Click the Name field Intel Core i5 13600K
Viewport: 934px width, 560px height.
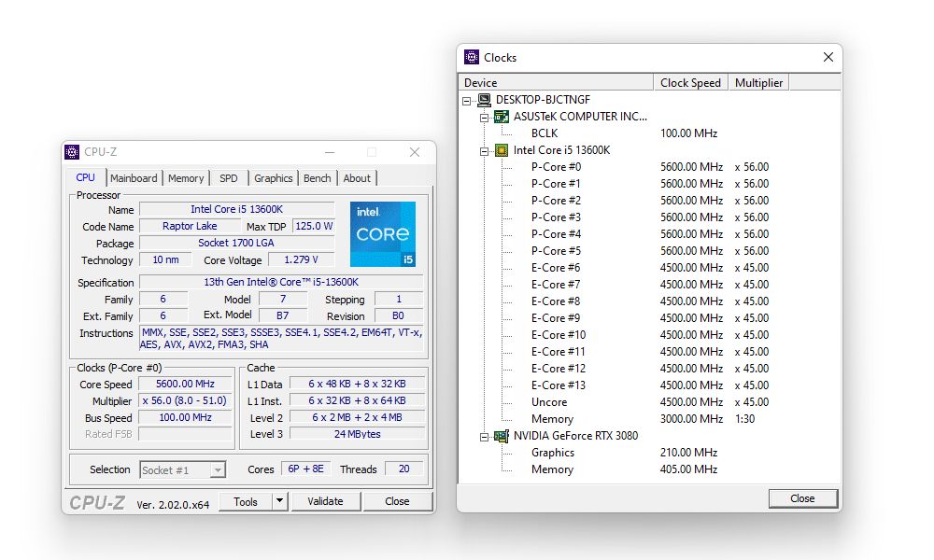pos(236,209)
